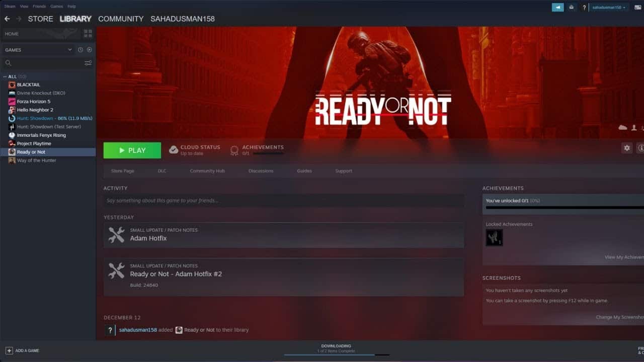Expand the GAMES filter dropdown
This screenshot has height=362, width=644.
(x=70, y=50)
